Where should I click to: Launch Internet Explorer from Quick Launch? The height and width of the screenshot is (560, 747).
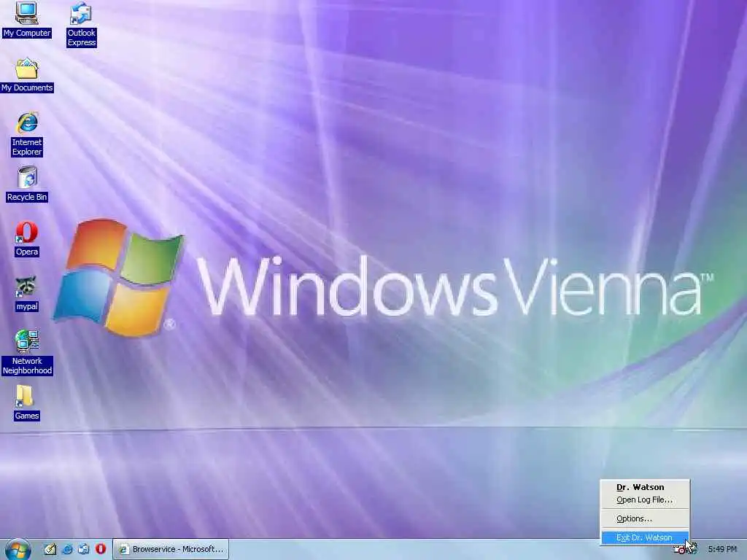click(68, 549)
